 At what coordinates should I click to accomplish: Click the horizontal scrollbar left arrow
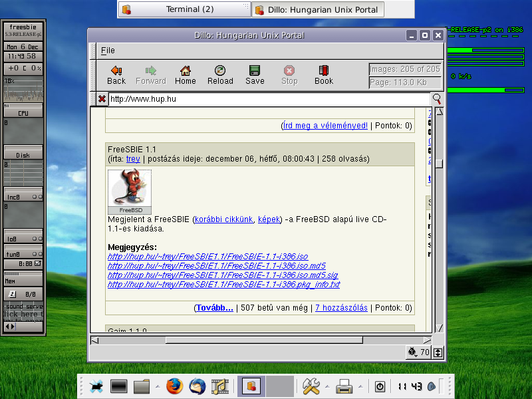(x=94, y=340)
